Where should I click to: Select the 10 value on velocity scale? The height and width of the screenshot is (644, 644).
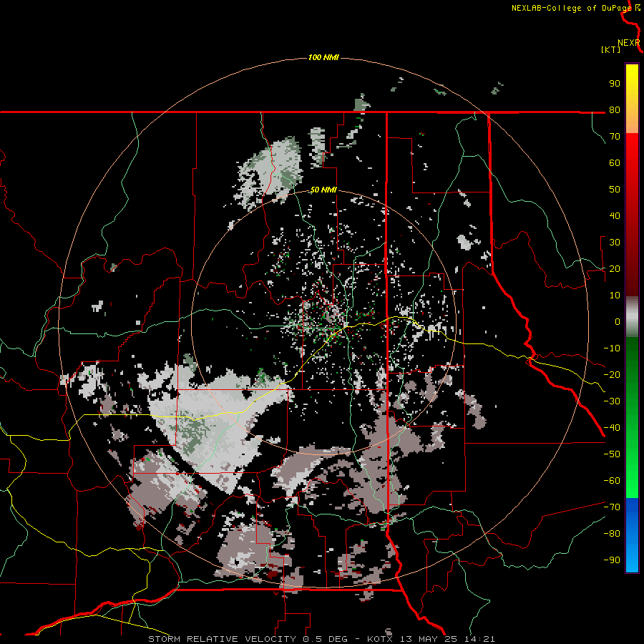(x=615, y=296)
